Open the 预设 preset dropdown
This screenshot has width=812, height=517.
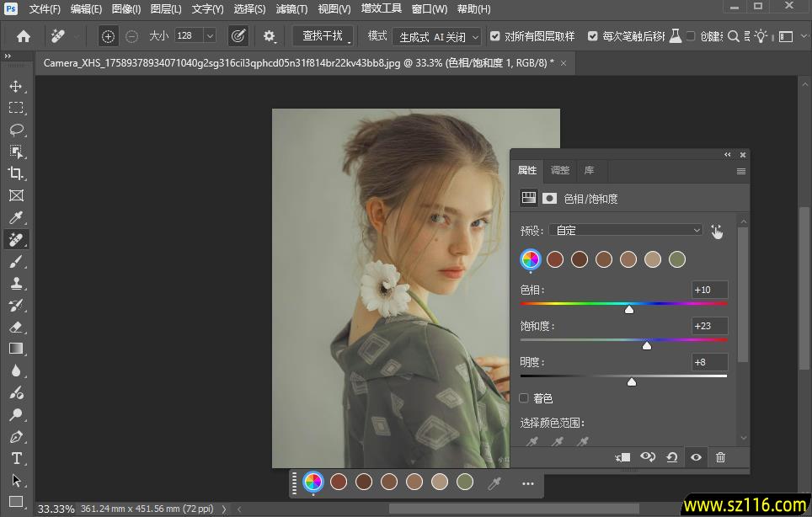click(626, 230)
